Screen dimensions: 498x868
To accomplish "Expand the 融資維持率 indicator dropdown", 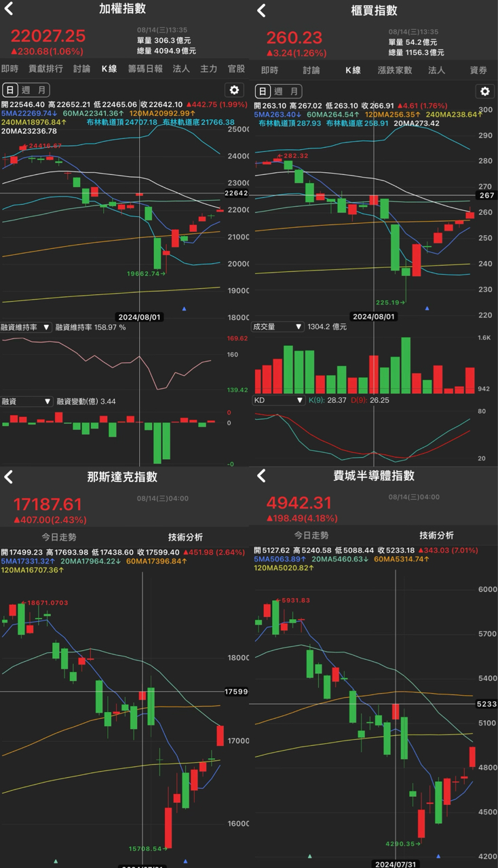I will tap(26, 328).
